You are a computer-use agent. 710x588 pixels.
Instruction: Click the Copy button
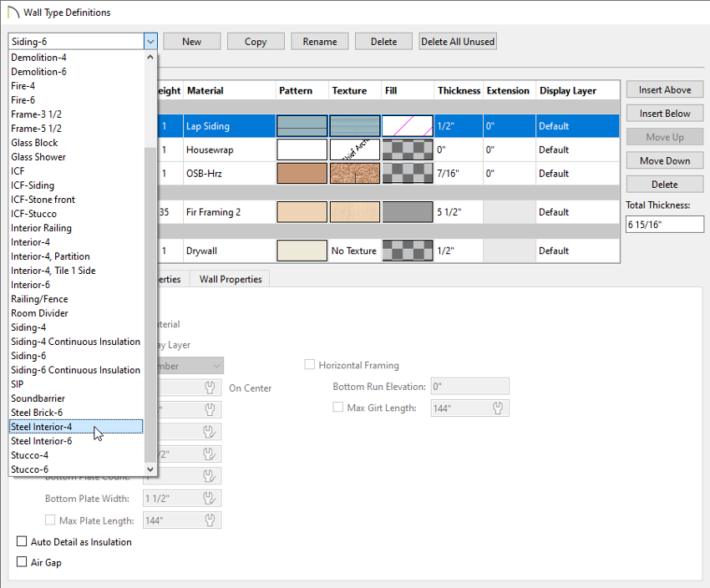point(256,41)
